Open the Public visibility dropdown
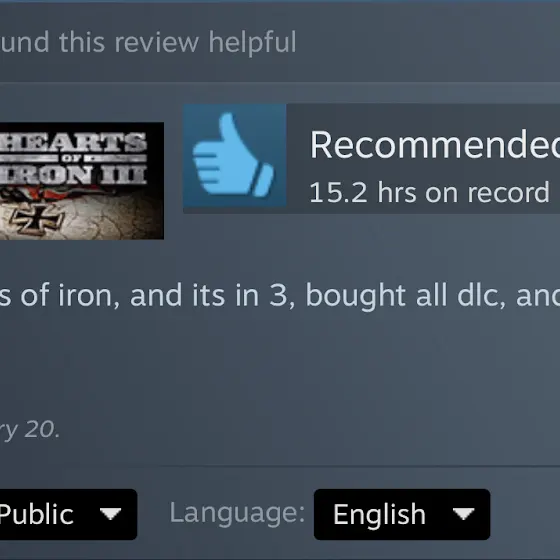 click(x=68, y=514)
